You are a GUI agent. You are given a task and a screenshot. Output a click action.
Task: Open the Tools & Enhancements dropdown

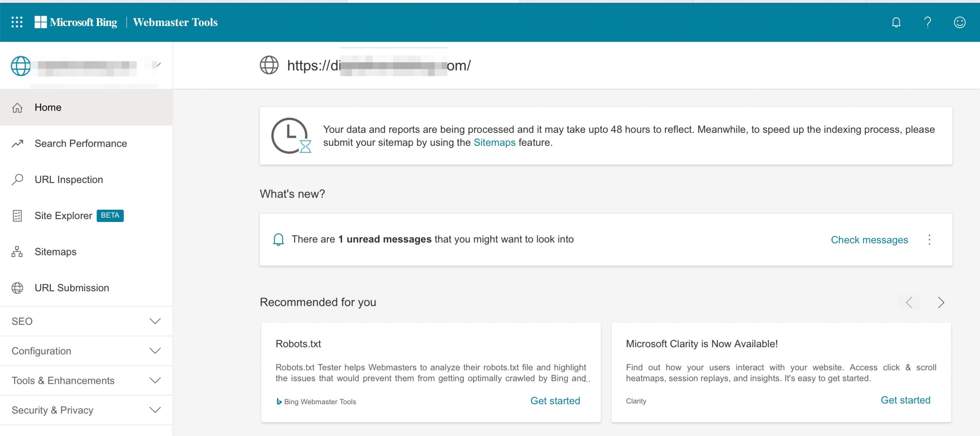(87, 380)
